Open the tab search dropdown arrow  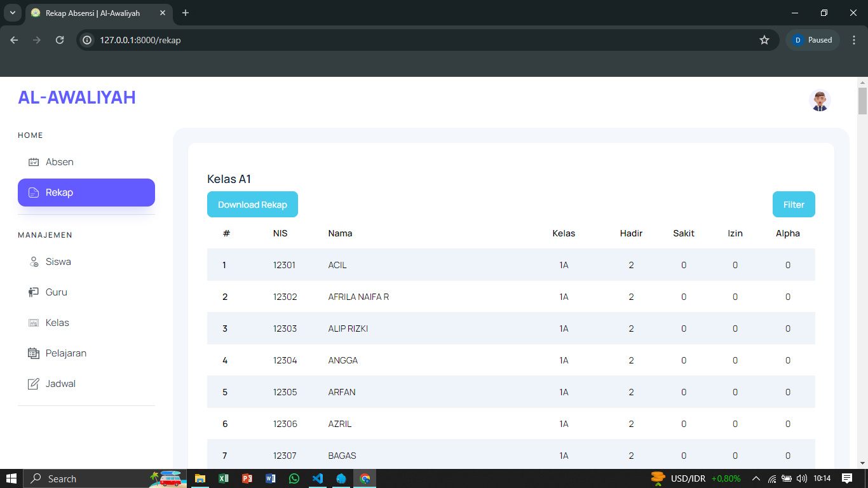pos(12,13)
